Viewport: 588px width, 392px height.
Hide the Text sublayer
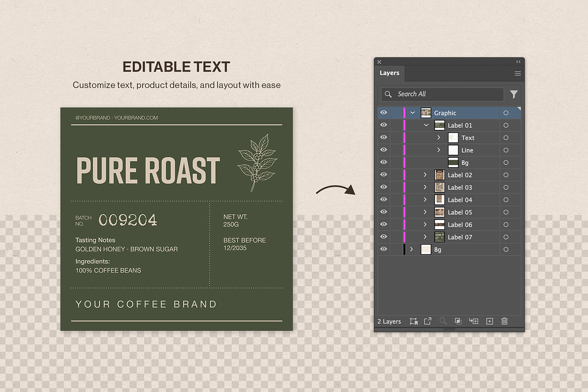384,138
